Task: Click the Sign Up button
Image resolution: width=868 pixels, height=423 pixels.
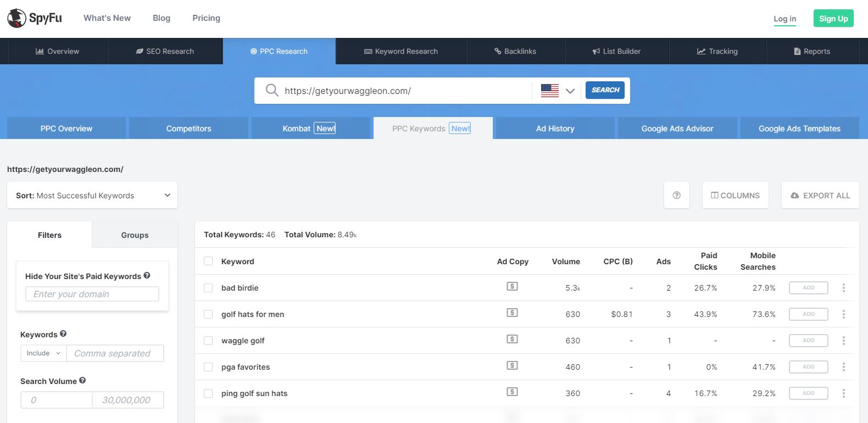Action: point(833,18)
